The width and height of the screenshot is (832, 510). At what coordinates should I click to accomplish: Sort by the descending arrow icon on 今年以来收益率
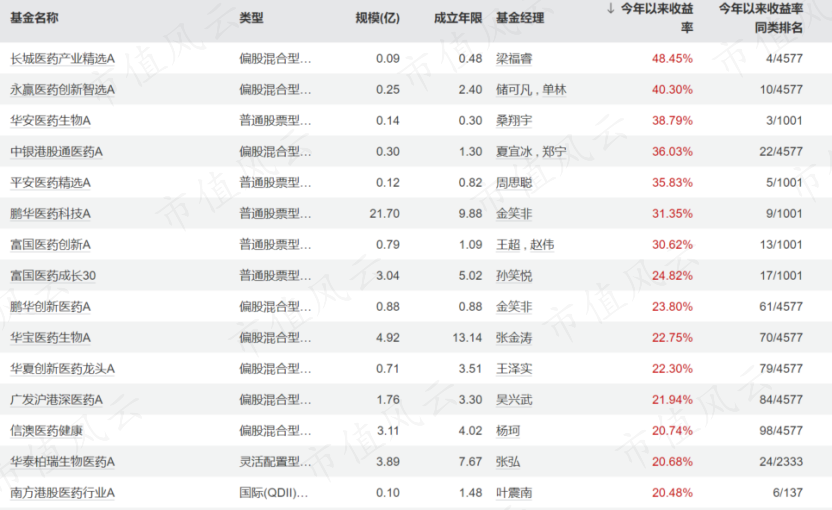(611, 8)
